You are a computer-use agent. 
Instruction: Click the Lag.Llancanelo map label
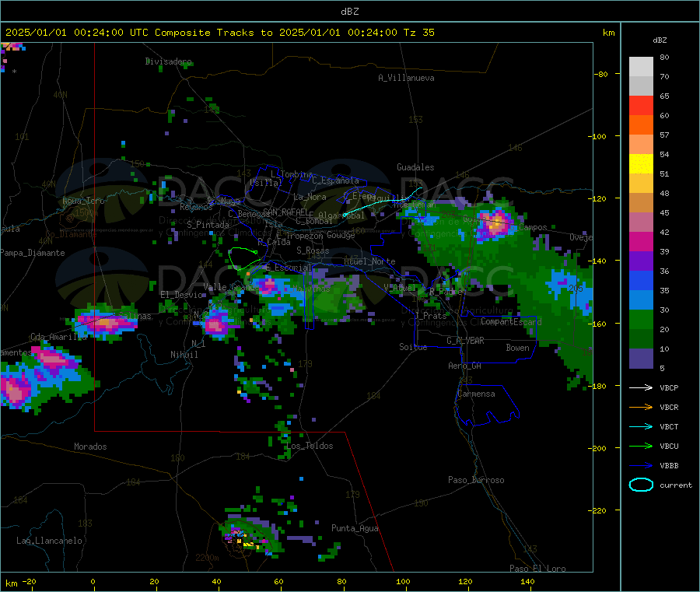(49, 541)
